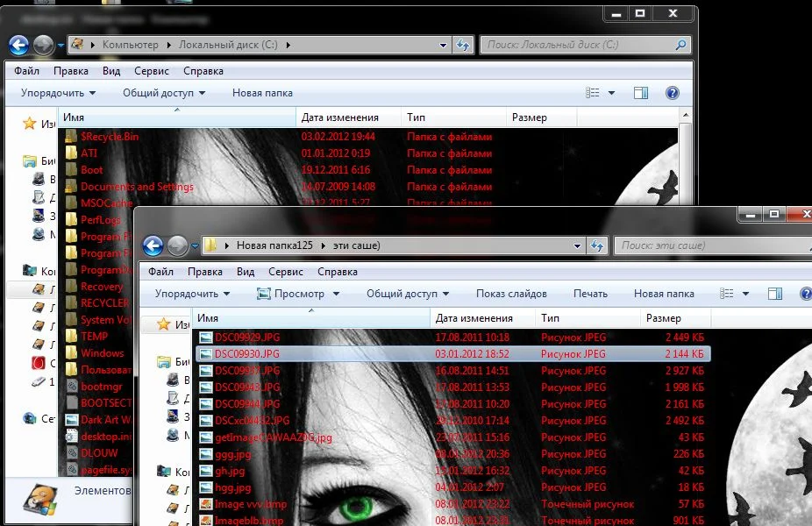This screenshot has width=812, height=526.
Task: Open address history dropdown in Local Disk C window
Action: click(444, 45)
